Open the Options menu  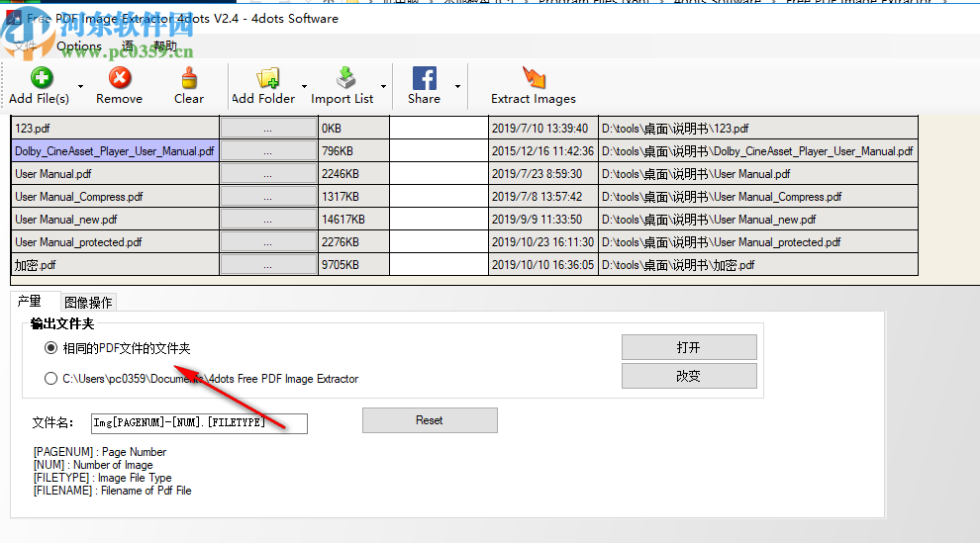click(x=79, y=46)
